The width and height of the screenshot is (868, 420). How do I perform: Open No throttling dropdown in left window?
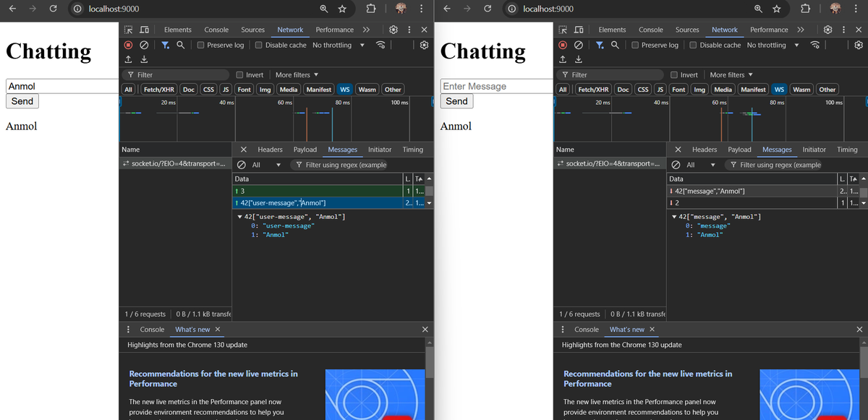point(338,45)
